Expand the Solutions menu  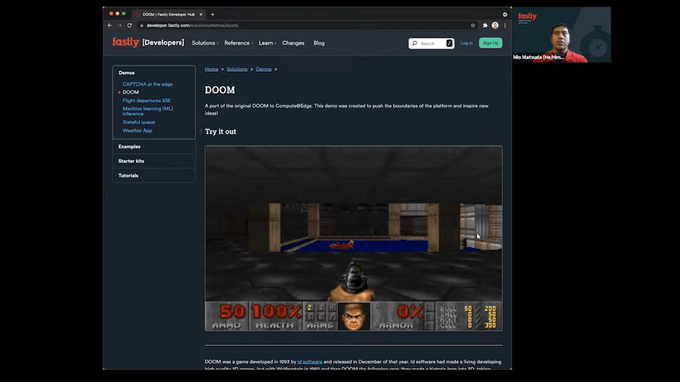click(205, 43)
